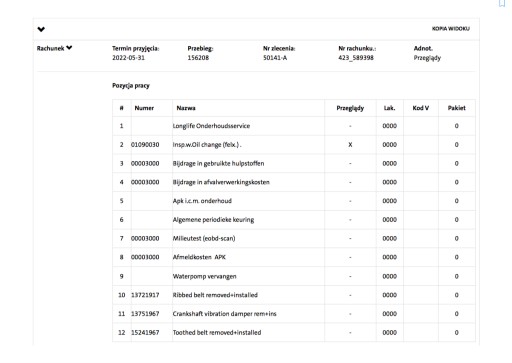Select the Numer column header
The width and height of the screenshot is (512, 363).
144,108
